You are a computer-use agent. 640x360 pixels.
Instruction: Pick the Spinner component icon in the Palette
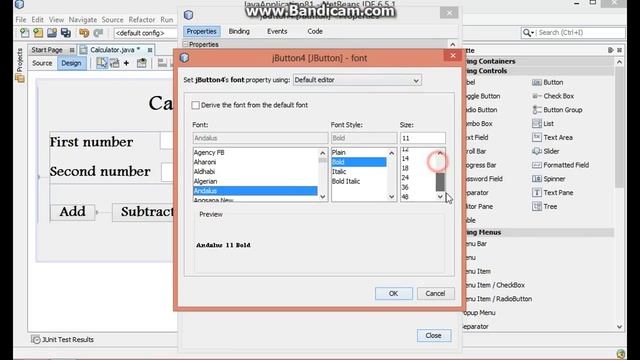tap(537, 179)
